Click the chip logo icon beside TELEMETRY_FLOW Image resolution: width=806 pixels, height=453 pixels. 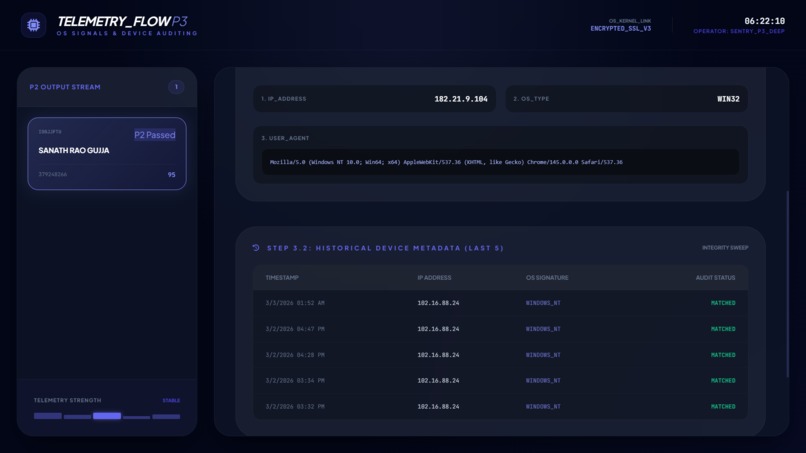(x=33, y=25)
